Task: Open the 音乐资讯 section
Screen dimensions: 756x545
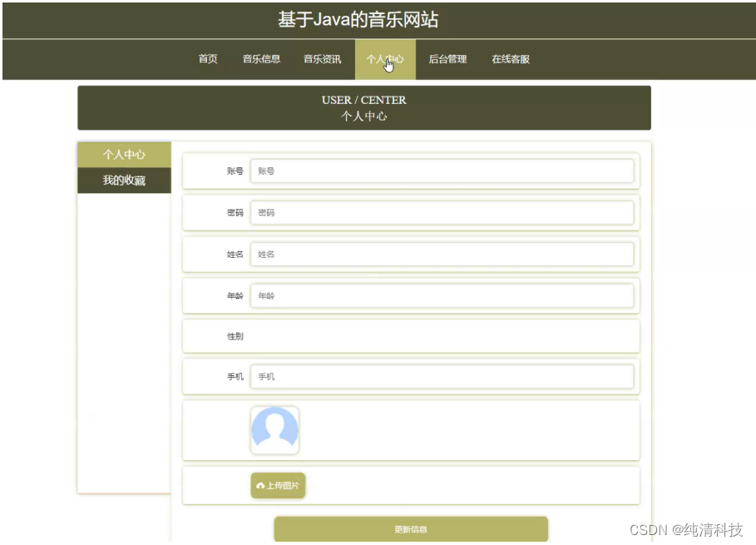Action: pyautogui.click(x=323, y=59)
